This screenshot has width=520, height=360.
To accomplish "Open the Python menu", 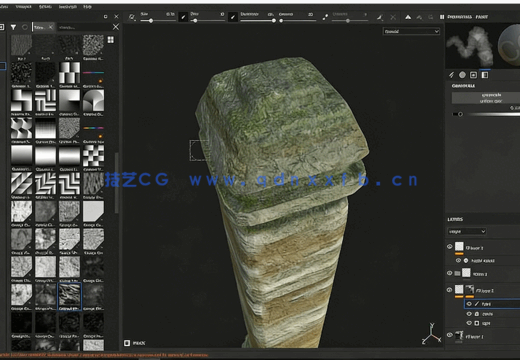I will [45, 7].
